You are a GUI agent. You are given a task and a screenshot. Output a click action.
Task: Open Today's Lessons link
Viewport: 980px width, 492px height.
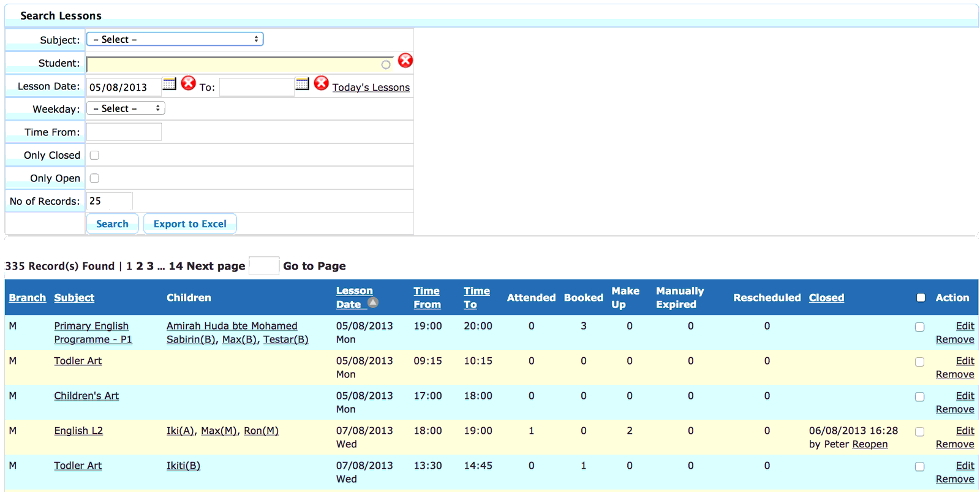click(x=371, y=87)
